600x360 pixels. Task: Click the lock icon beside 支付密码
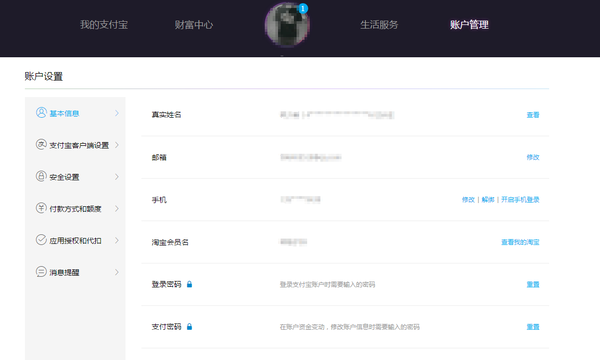189,327
